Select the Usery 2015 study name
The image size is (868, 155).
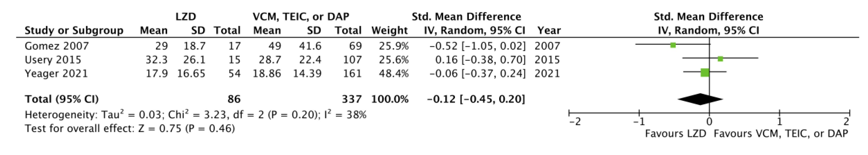pos(53,60)
